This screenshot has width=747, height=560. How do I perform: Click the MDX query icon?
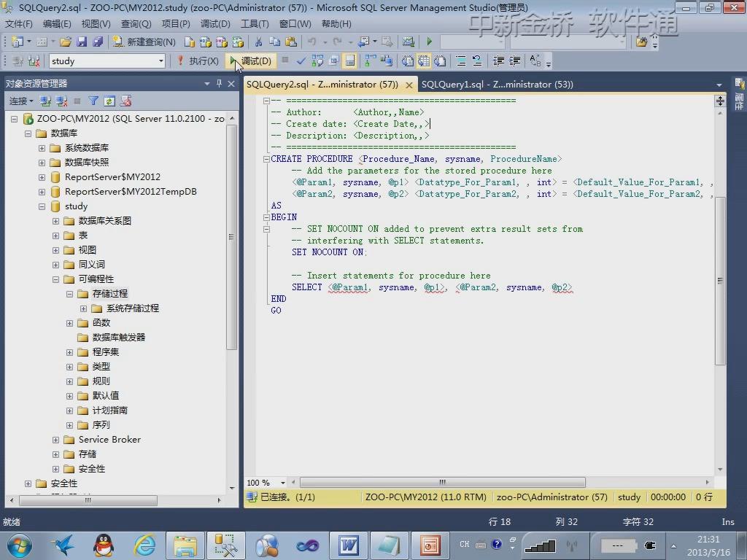click(205, 42)
